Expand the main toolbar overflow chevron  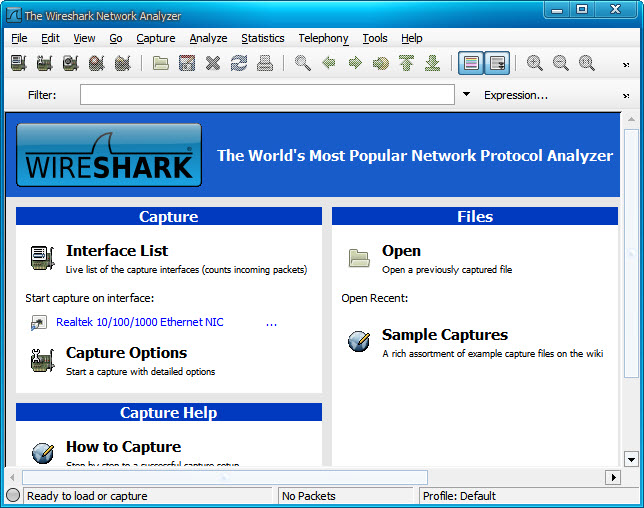click(626, 64)
